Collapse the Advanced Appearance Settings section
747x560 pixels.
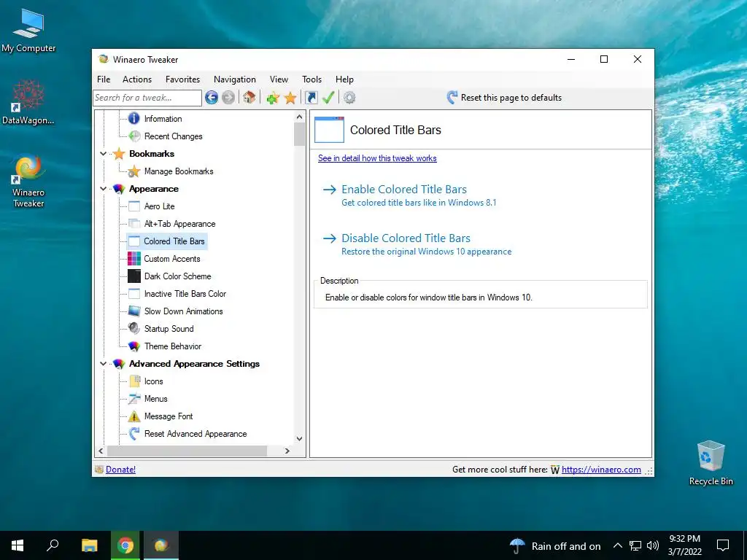[x=103, y=364]
